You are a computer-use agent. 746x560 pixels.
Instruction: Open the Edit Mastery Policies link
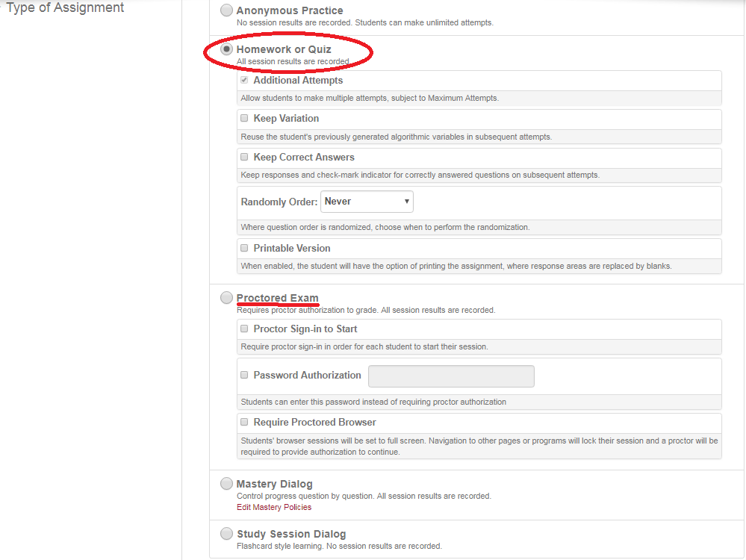coord(274,507)
